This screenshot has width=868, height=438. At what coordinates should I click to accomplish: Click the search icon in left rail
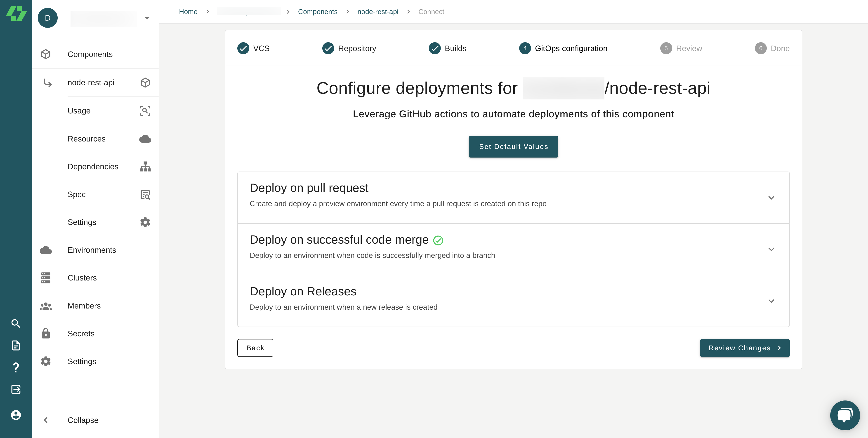pos(16,323)
